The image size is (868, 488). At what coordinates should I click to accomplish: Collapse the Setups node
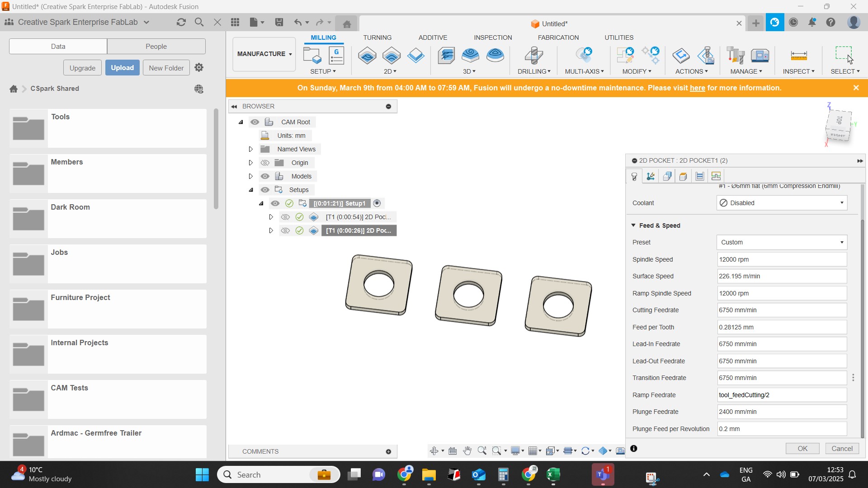tap(251, 190)
